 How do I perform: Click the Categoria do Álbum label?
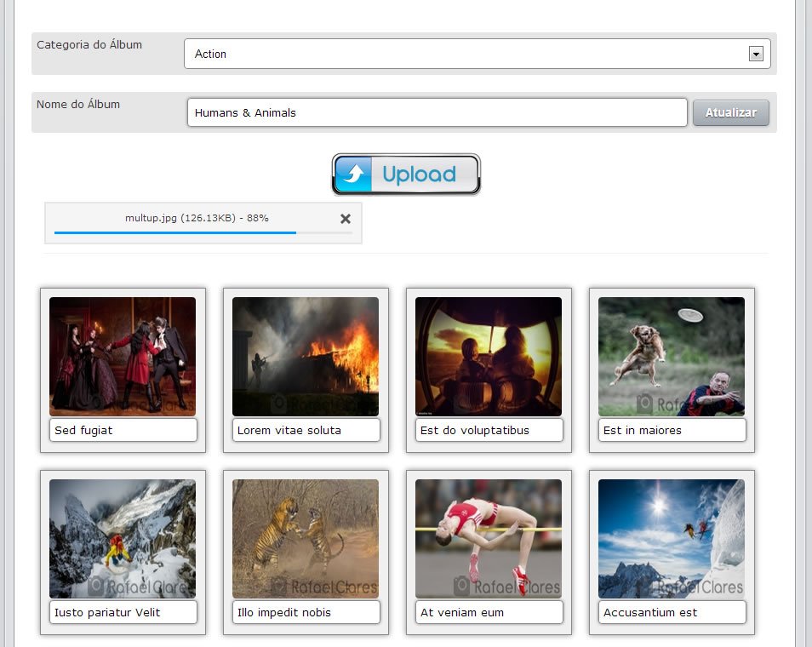tap(89, 44)
